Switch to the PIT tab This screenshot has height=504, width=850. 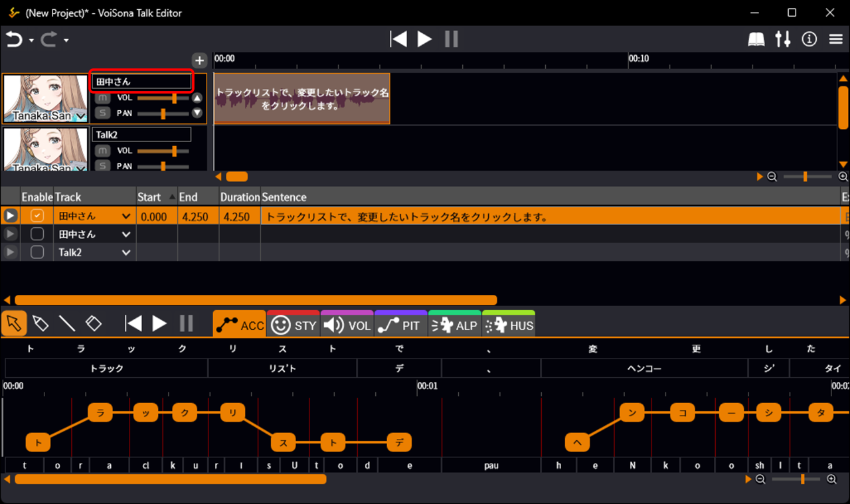(x=400, y=325)
